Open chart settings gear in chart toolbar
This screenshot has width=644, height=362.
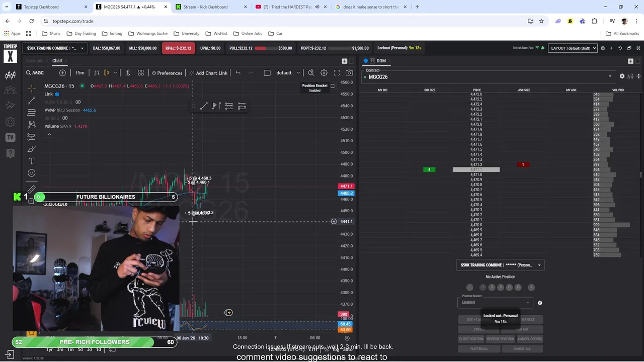(324, 73)
